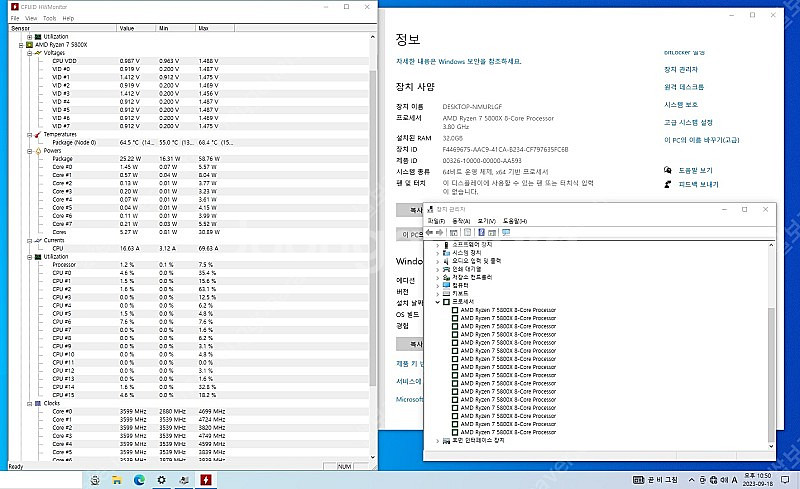Click the Sensor column header
This screenshot has width=800, height=489.
tap(63, 28)
